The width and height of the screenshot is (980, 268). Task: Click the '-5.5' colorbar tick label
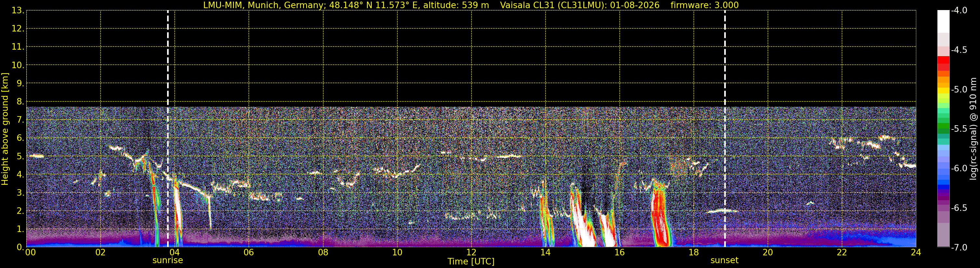[959, 129]
